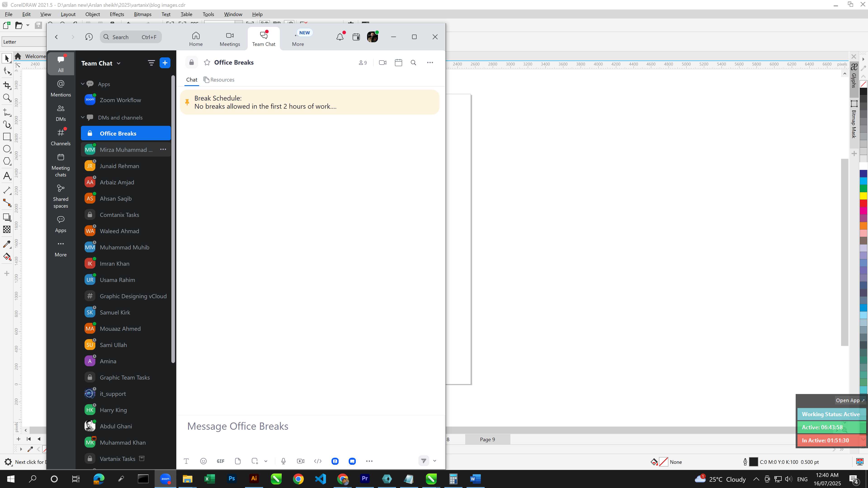Expand the send options arrow
The image size is (868, 488).
pos(435,461)
